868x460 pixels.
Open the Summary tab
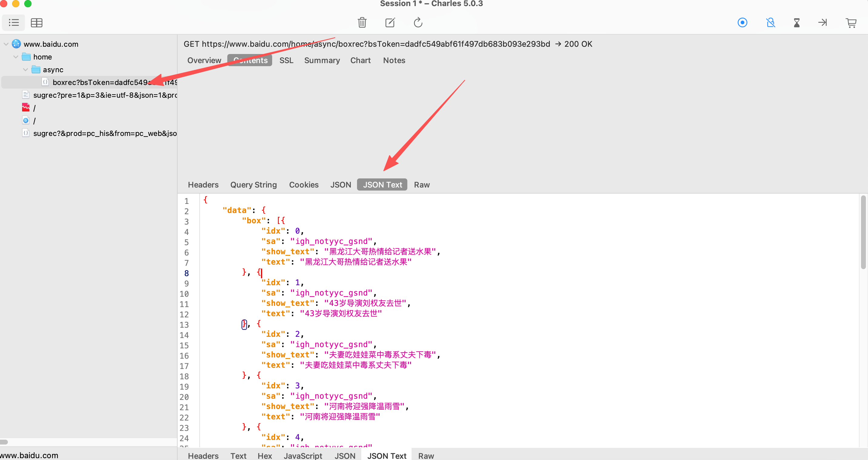click(x=322, y=60)
